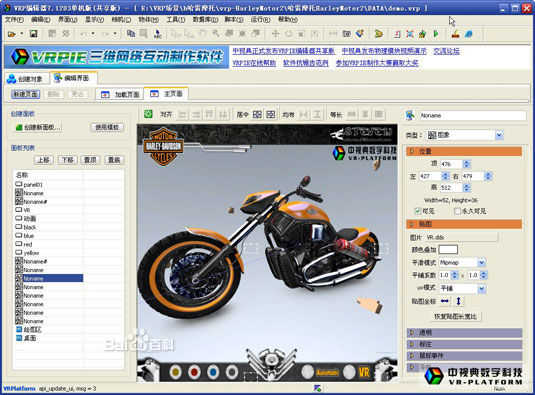This screenshot has width=535, height=395.
Task: Click the red color button on bottom bar
Action: pyautogui.click(x=194, y=371)
